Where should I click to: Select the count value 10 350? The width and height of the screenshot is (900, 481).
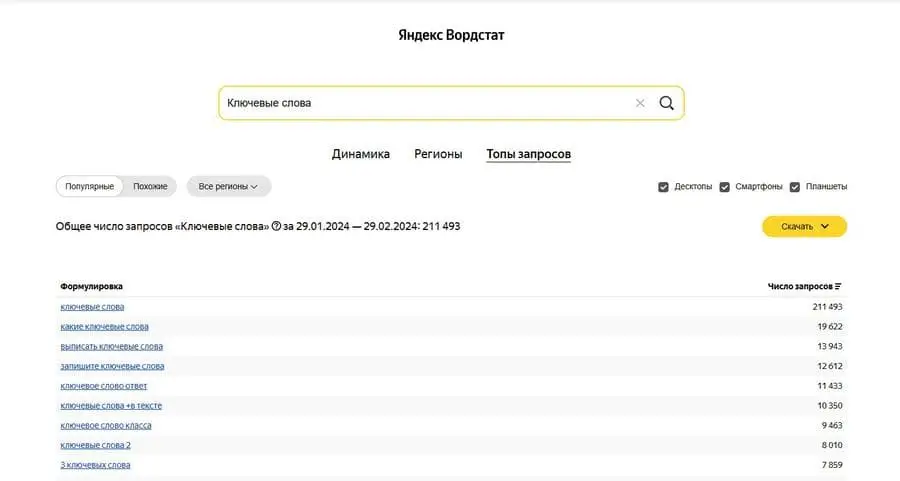click(830, 406)
